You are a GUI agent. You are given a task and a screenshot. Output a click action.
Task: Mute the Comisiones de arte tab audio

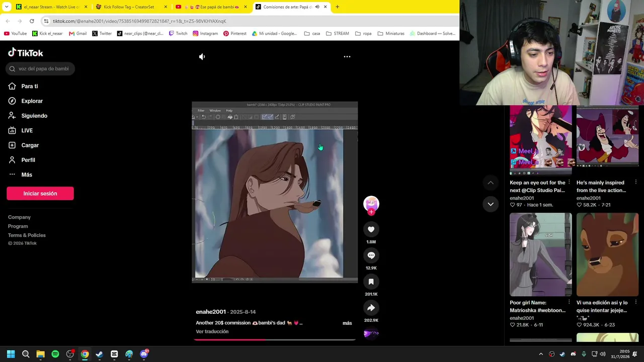[317, 7]
